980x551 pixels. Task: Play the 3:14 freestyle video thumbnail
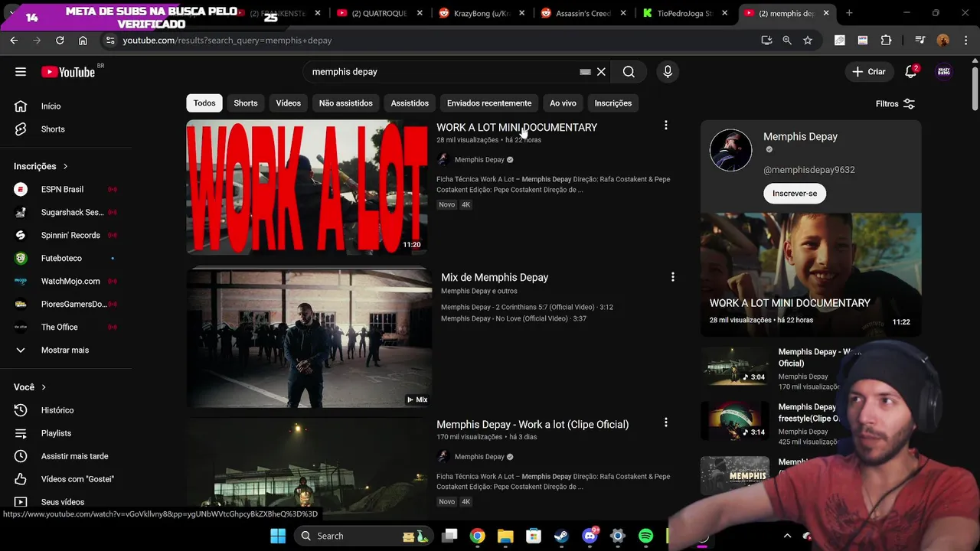click(735, 421)
